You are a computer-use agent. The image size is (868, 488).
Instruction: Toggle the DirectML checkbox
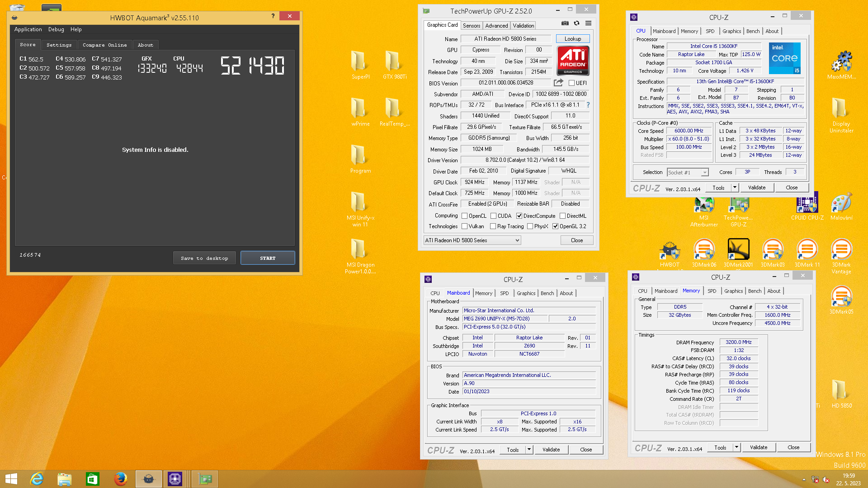[x=562, y=216]
